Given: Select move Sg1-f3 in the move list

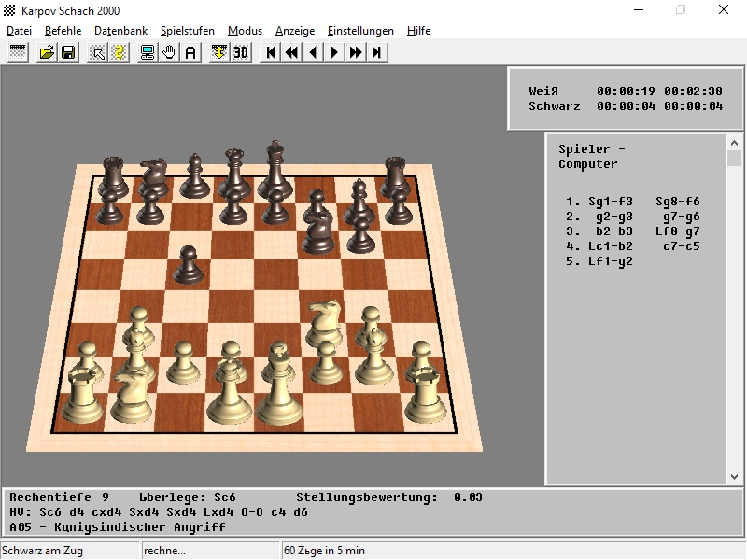Looking at the screenshot, I should (611, 202).
